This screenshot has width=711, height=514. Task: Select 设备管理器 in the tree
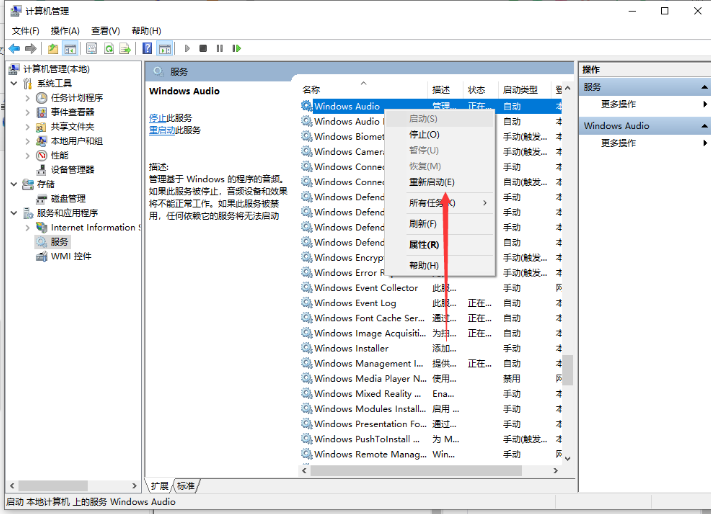tap(79, 170)
